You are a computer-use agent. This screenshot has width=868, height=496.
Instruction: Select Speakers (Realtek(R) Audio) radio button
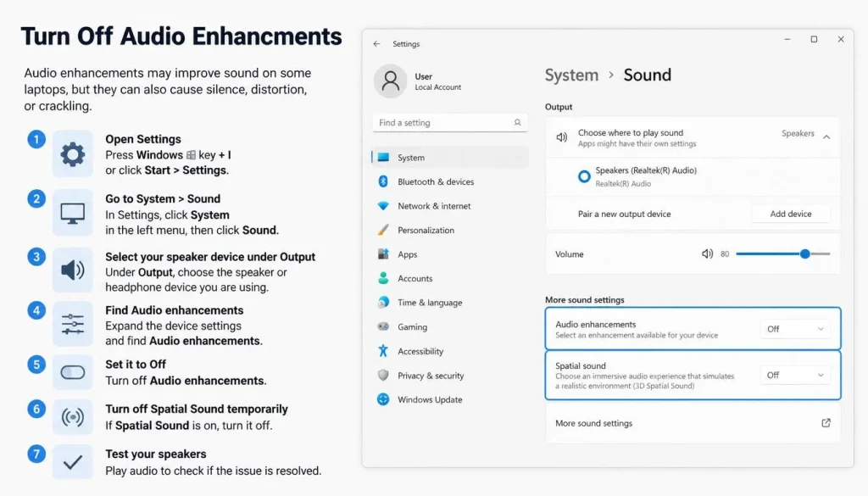(584, 176)
